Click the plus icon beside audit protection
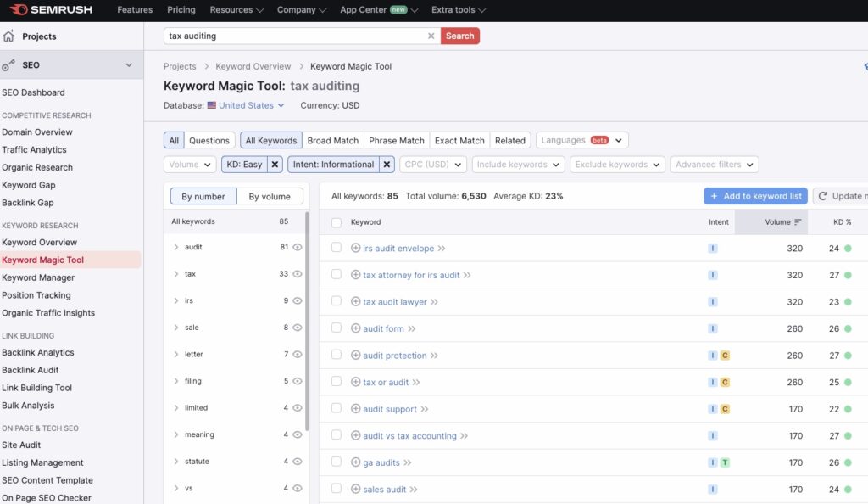The width and height of the screenshot is (868, 504). 355,355
